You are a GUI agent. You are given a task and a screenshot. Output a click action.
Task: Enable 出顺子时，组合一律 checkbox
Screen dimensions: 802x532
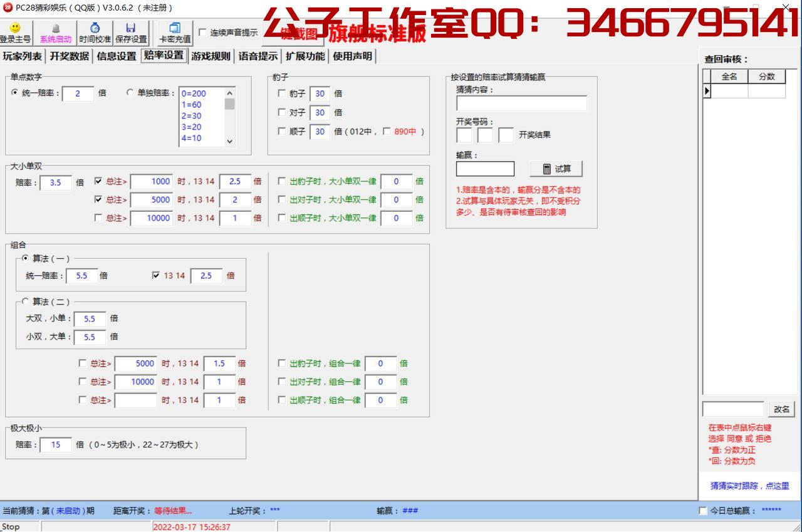pyautogui.click(x=282, y=400)
